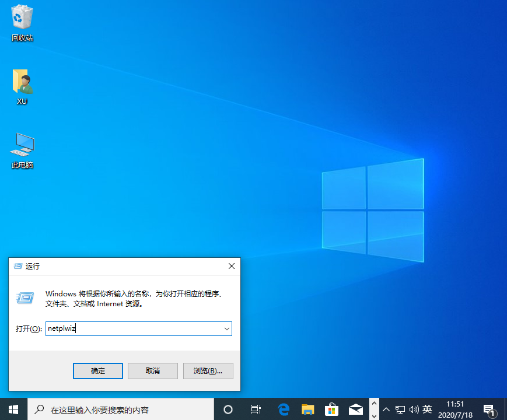The width and height of the screenshot is (507, 420).
Task: Open the Mail app from the taskbar
Action: [x=356, y=409]
